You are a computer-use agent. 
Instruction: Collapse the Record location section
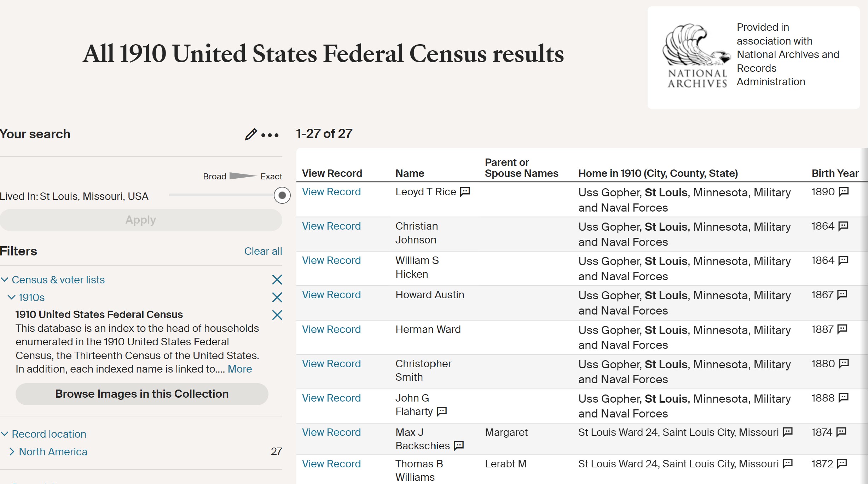pyautogui.click(x=5, y=434)
